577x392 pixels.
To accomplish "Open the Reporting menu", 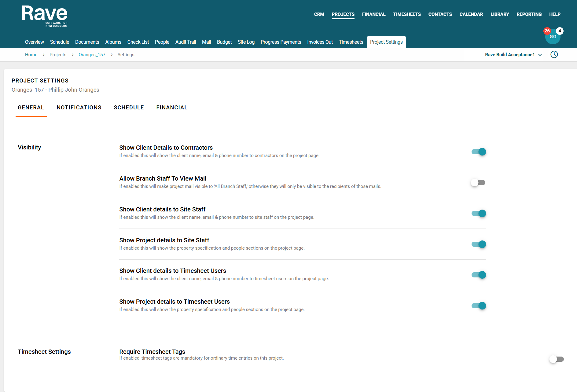I will point(529,14).
